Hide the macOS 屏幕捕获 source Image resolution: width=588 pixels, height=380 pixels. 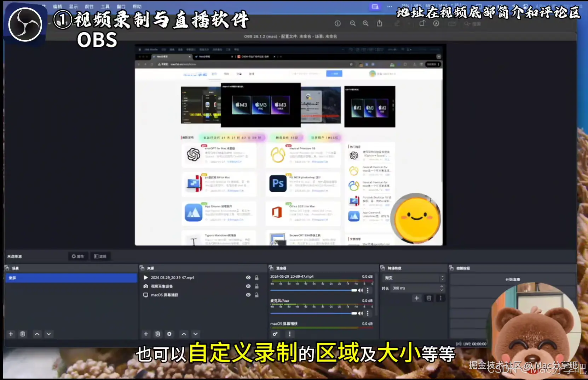(248, 295)
